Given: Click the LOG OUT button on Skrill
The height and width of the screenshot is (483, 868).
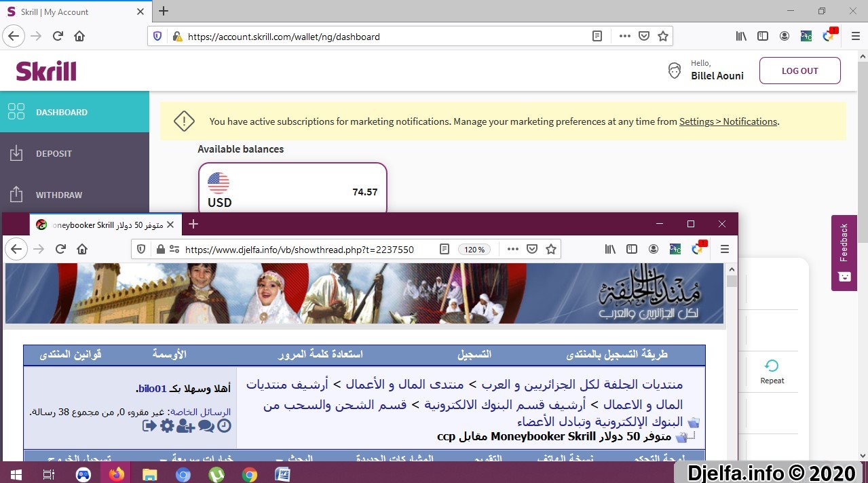Looking at the screenshot, I should [799, 71].
